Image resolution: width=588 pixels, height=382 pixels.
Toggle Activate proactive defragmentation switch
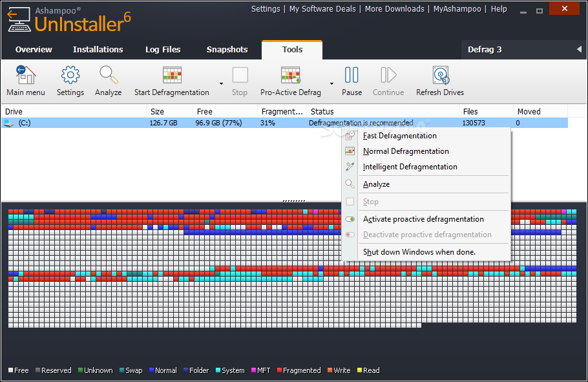[x=350, y=219]
